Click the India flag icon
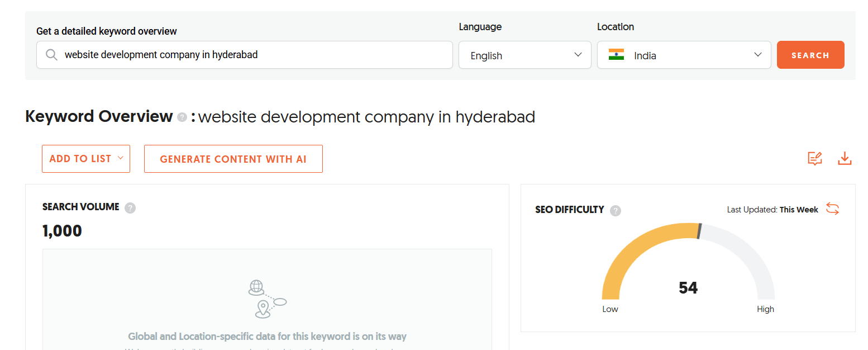 point(616,55)
